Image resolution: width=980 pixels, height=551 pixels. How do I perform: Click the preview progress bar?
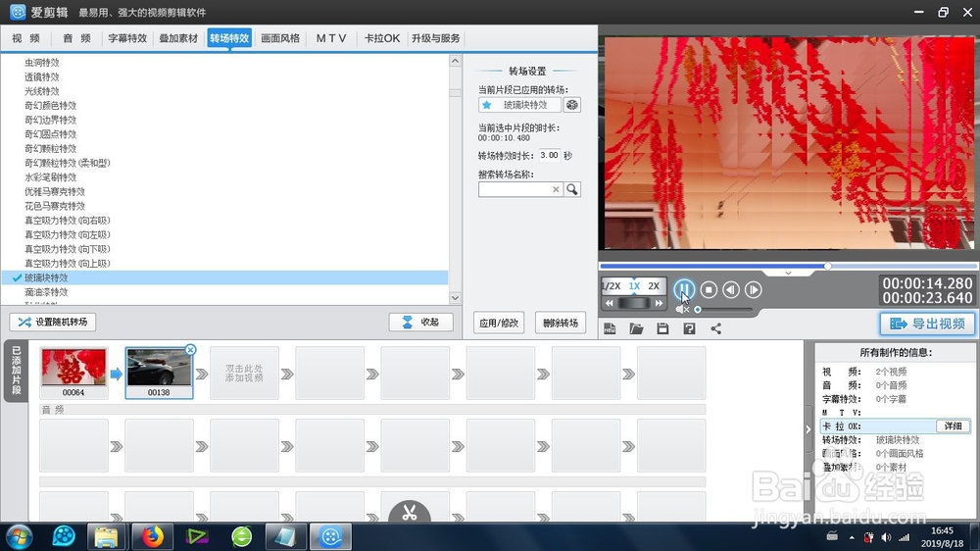[788, 267]
